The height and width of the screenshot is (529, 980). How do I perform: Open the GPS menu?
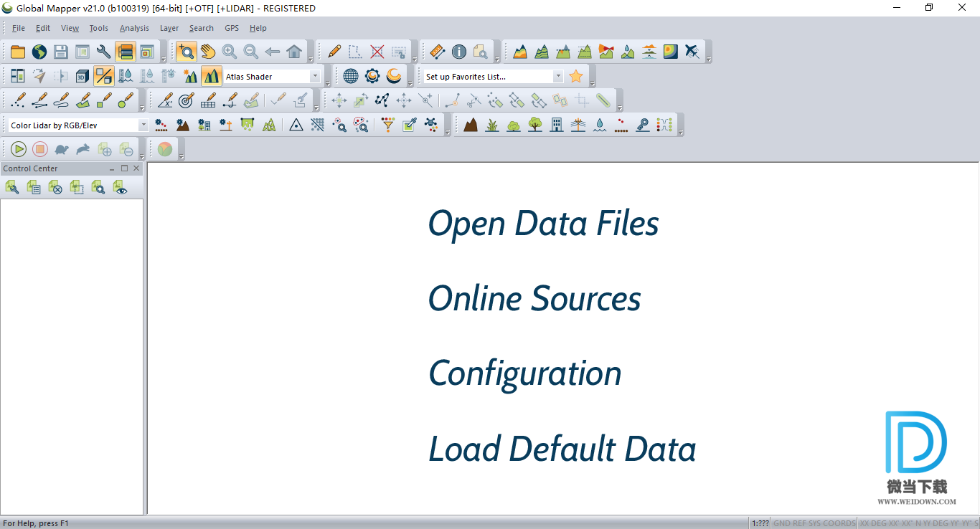232,28
